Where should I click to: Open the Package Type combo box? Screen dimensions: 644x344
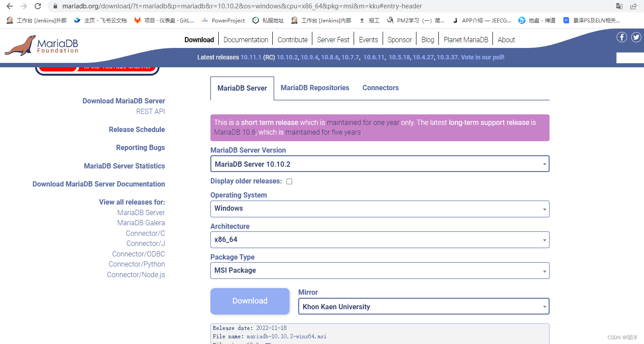pos(380,271)
